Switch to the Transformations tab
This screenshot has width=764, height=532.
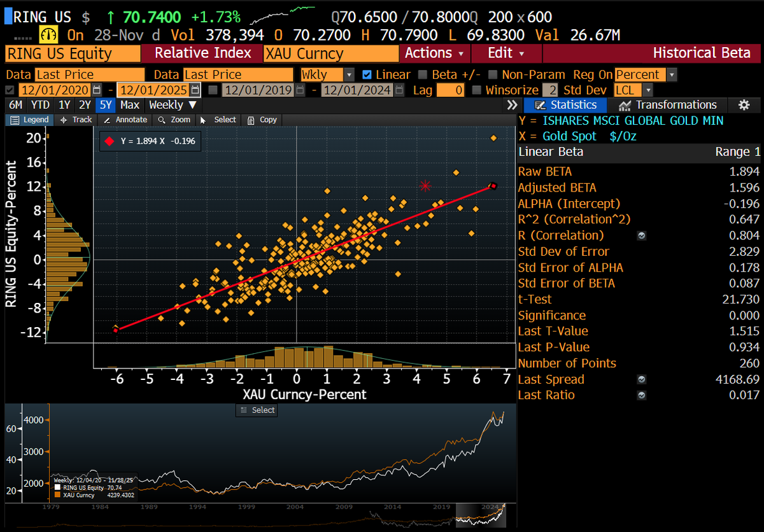tap(668, 105)
